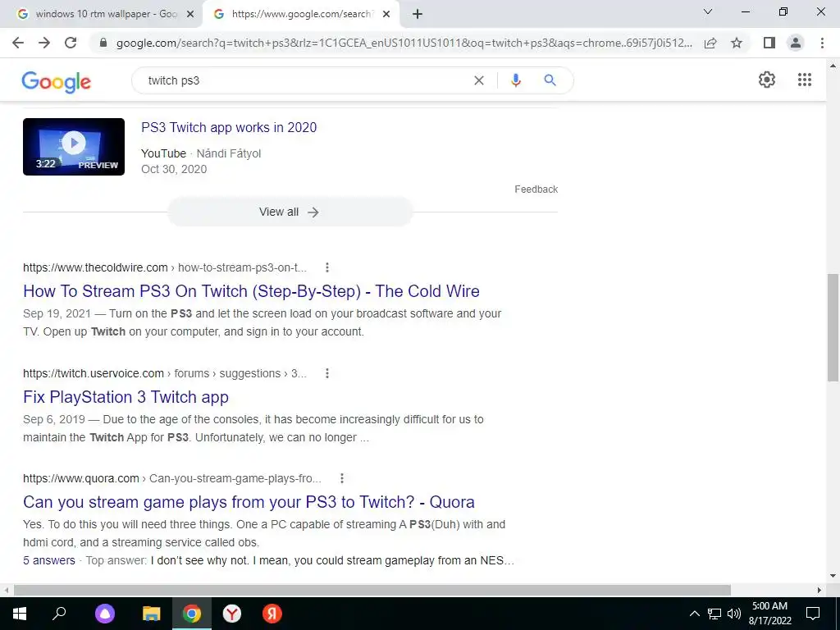
Task: Open How To Stream PS3 On Twitch result
Action: tap(251, 291)
